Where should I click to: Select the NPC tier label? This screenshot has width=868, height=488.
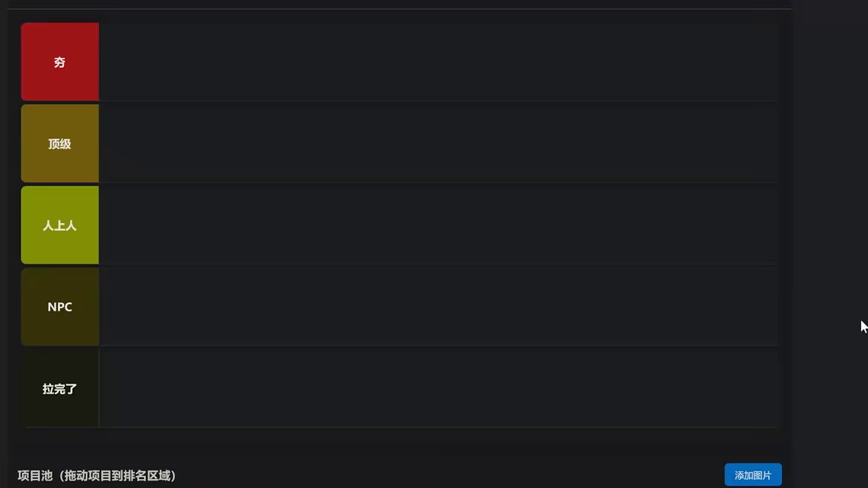click(x=59, y=307)
